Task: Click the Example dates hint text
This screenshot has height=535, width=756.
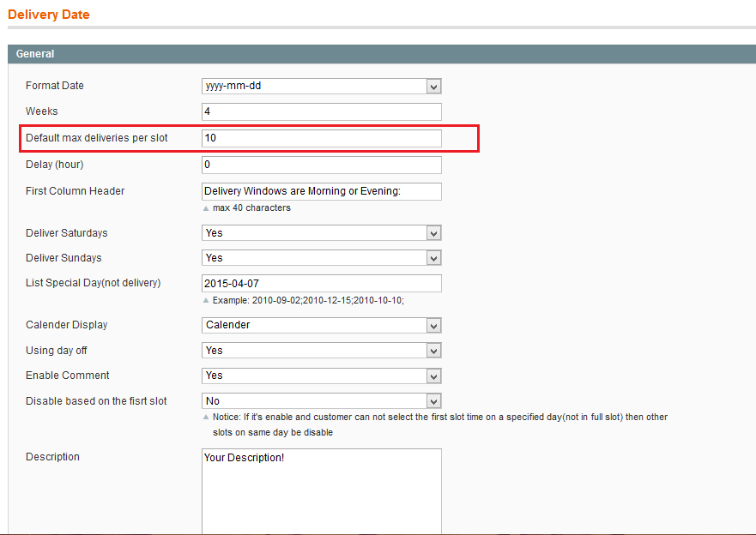Action: pyautogui.click(x=308, y=300)
